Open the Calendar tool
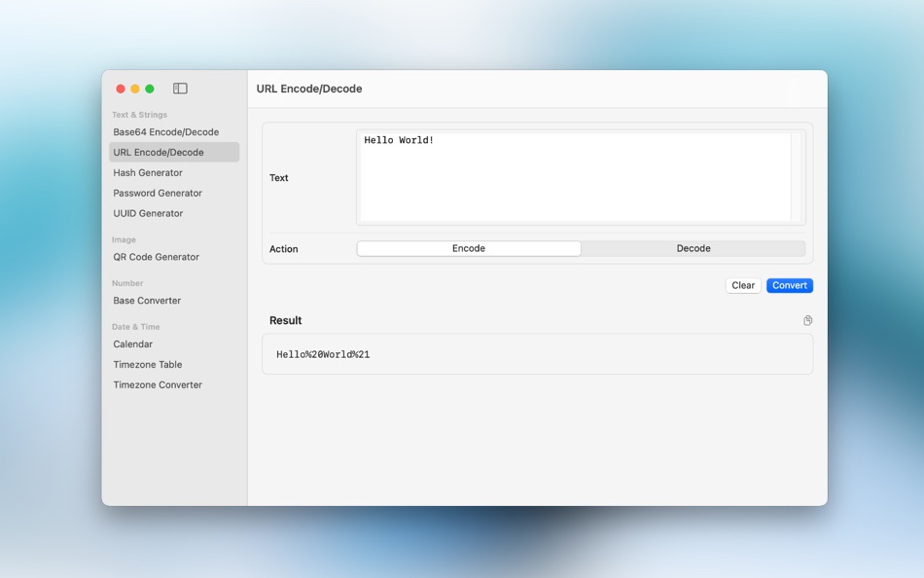The image size is (924, 578). pos(133,343)
